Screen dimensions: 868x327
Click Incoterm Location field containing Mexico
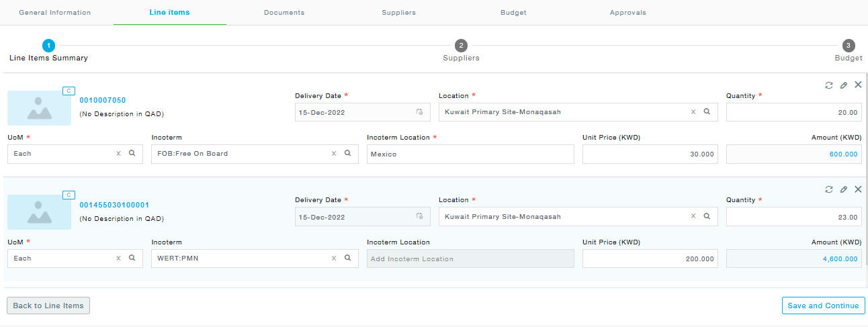(x=470, y=154)
